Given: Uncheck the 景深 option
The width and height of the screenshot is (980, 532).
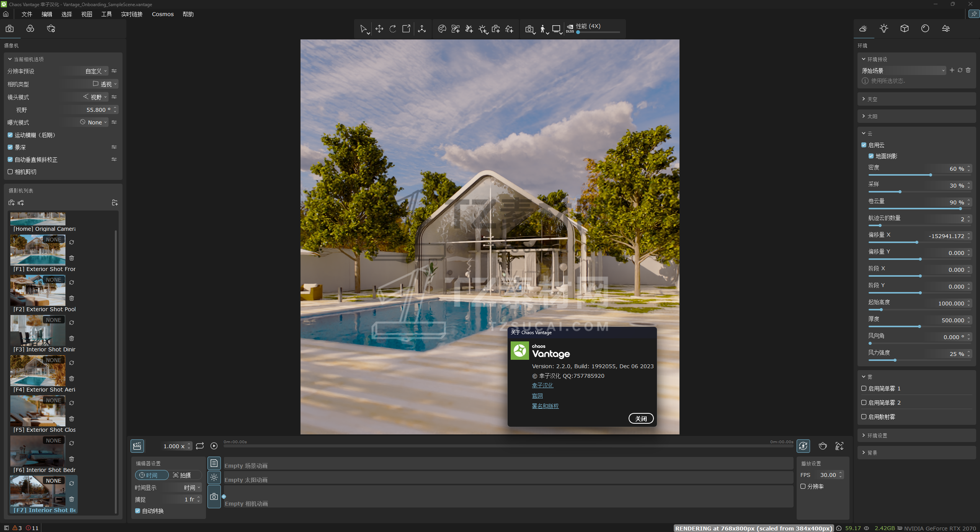Looking at the screenshot, I should [10, 147].
